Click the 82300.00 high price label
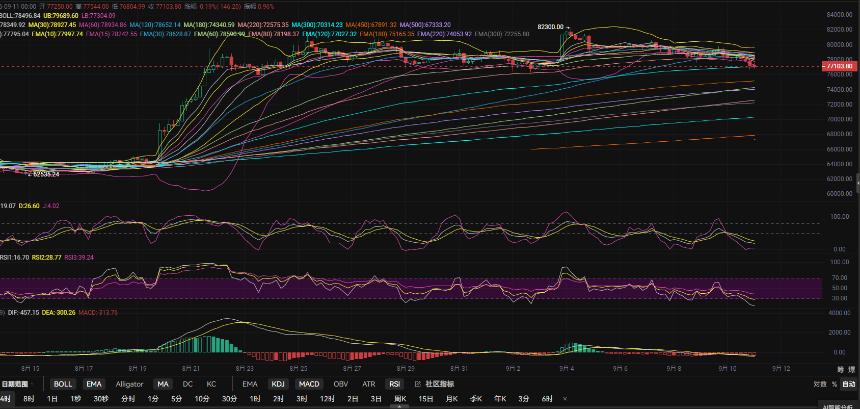860x409 pixels. [x=551, y=26]
